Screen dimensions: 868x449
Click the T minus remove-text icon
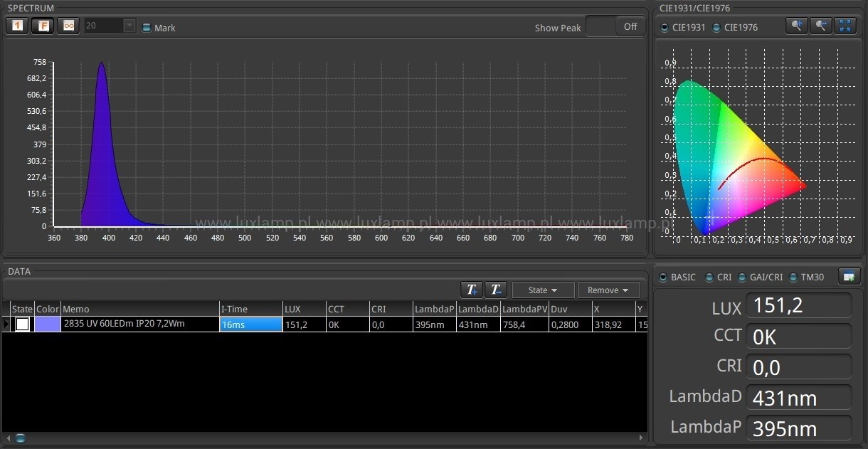(x=496, y=290)
